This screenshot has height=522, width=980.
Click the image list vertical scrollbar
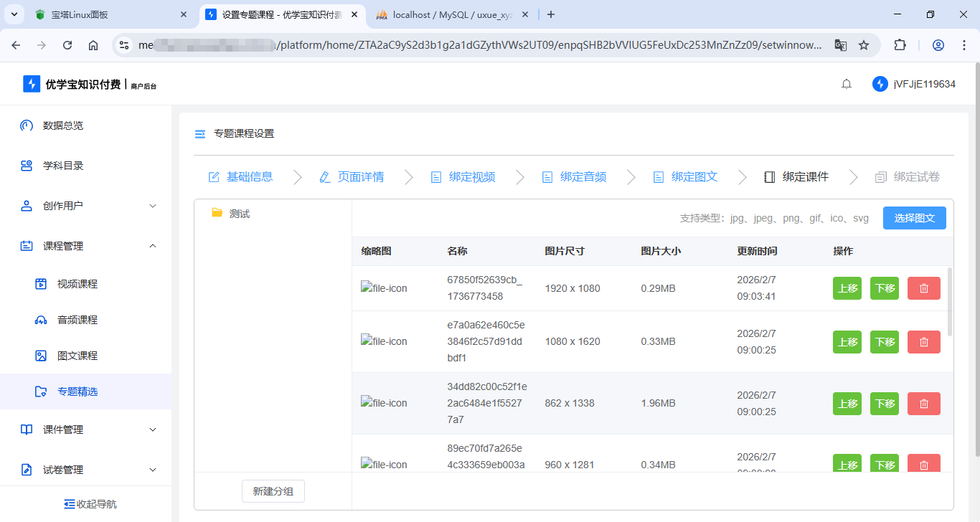tap(950, 301)
